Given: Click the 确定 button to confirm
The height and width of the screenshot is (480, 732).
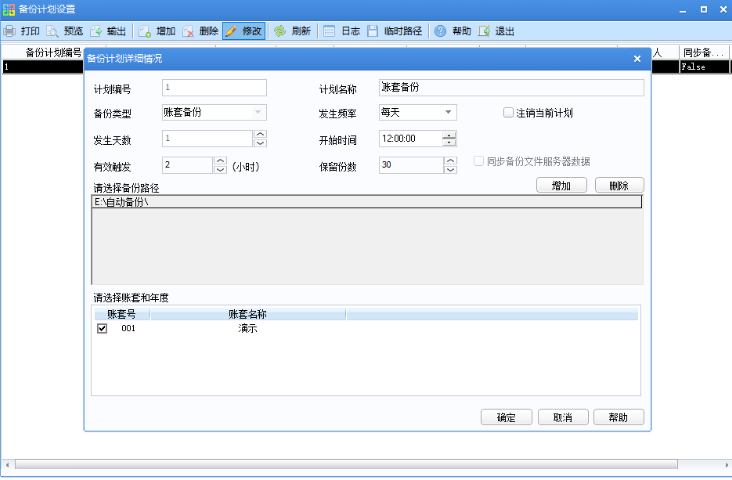Looking at the screenshot, I should click(506, 417).
